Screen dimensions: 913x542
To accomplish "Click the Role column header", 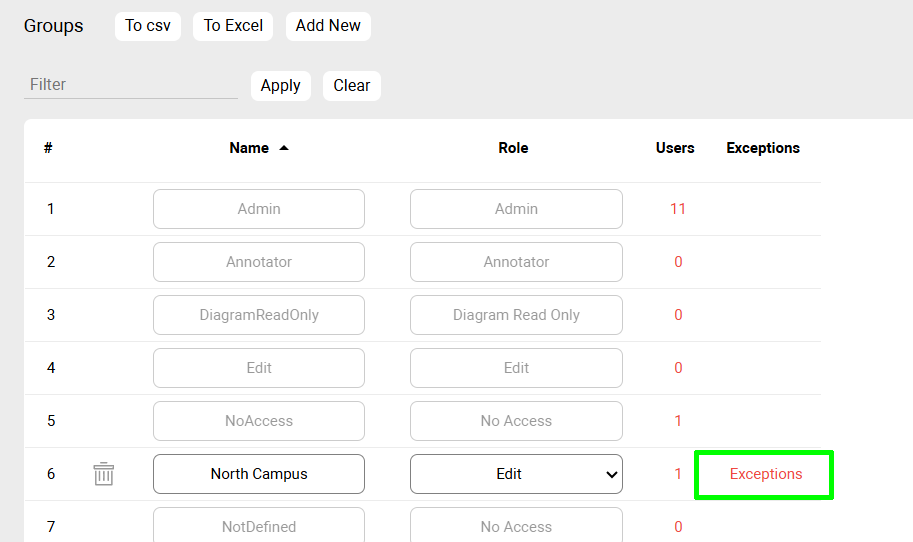I will point(513,148).
